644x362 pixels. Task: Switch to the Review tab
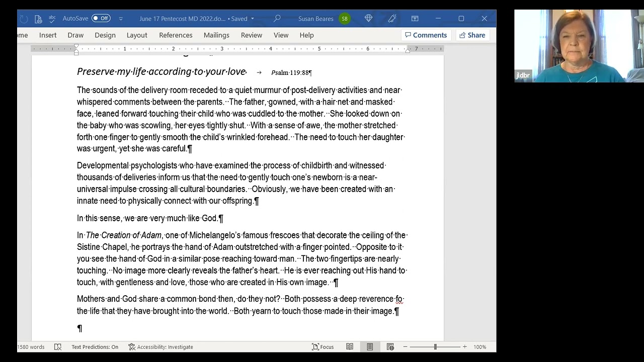[252, 35]
